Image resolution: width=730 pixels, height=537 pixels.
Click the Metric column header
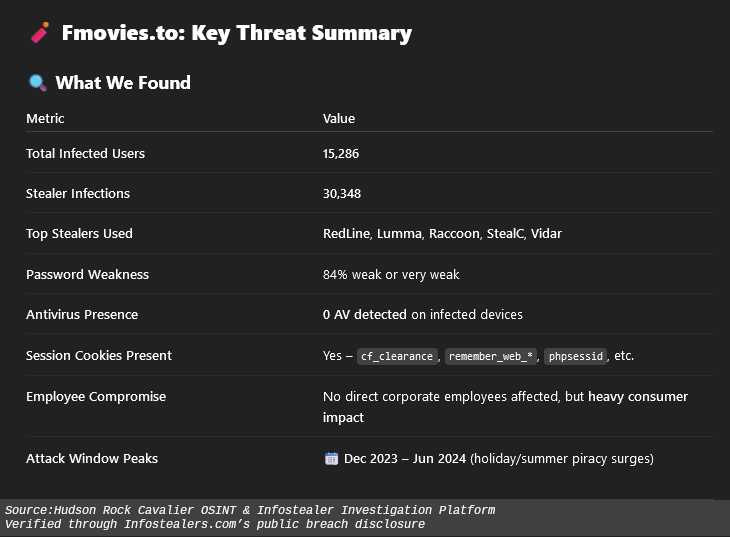[x=45, y=118]
